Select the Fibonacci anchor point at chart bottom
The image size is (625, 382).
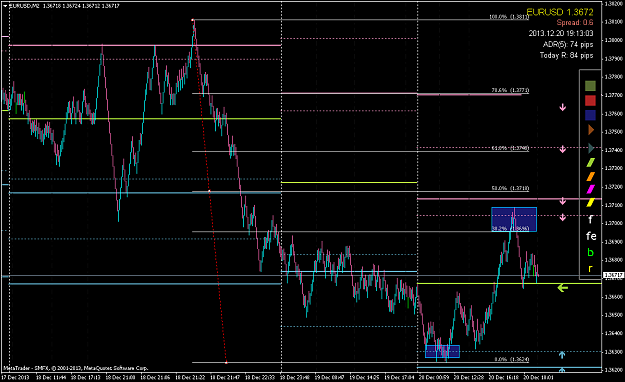click(x=226, y=362)
